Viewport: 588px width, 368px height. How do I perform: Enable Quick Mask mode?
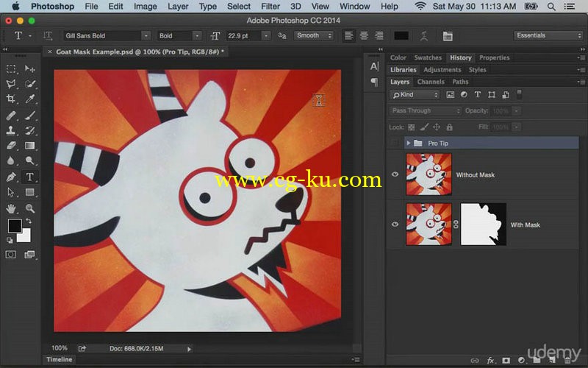click(11, 255)
